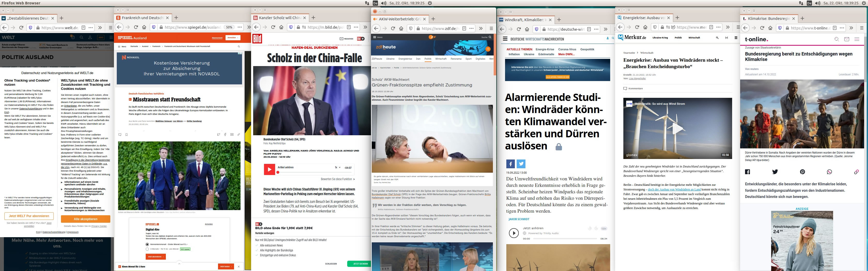Share the Spiegel article on Facebook
Image resolution: width=868 pixels, height=271 pixels.
226,134
